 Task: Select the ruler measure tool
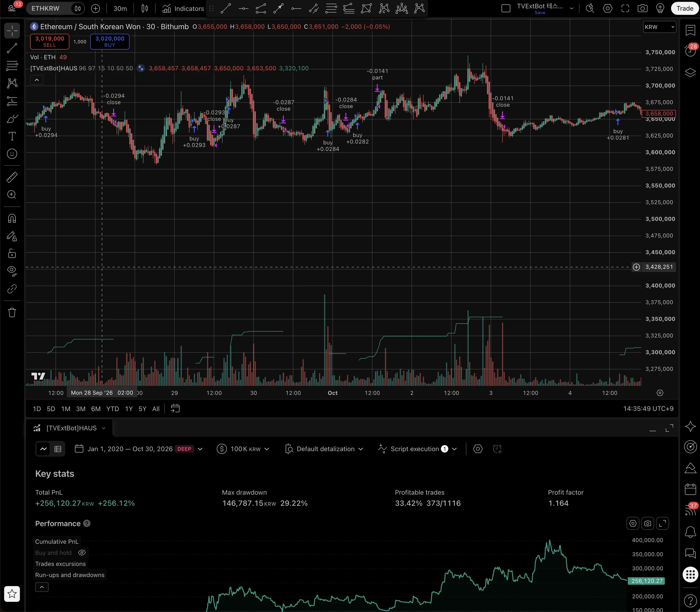(12, 177)
